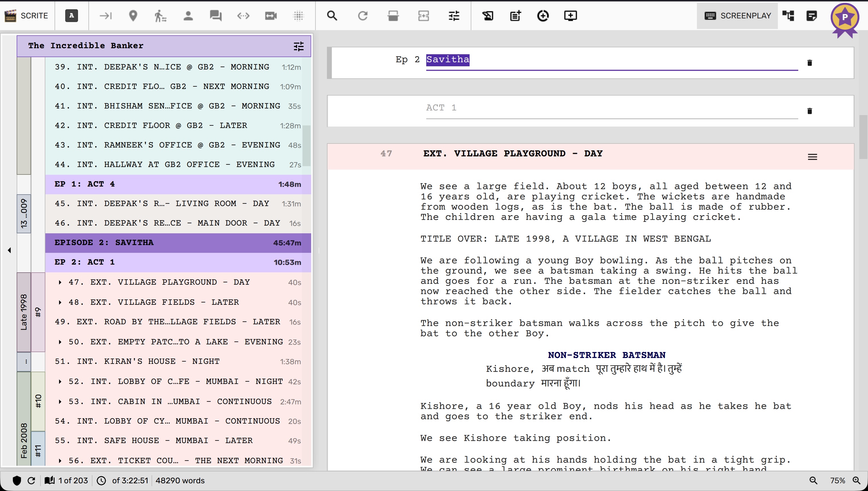Click the location pin icon in toolbar
This screenshot has width=868, height=491.
coord(133,15)
